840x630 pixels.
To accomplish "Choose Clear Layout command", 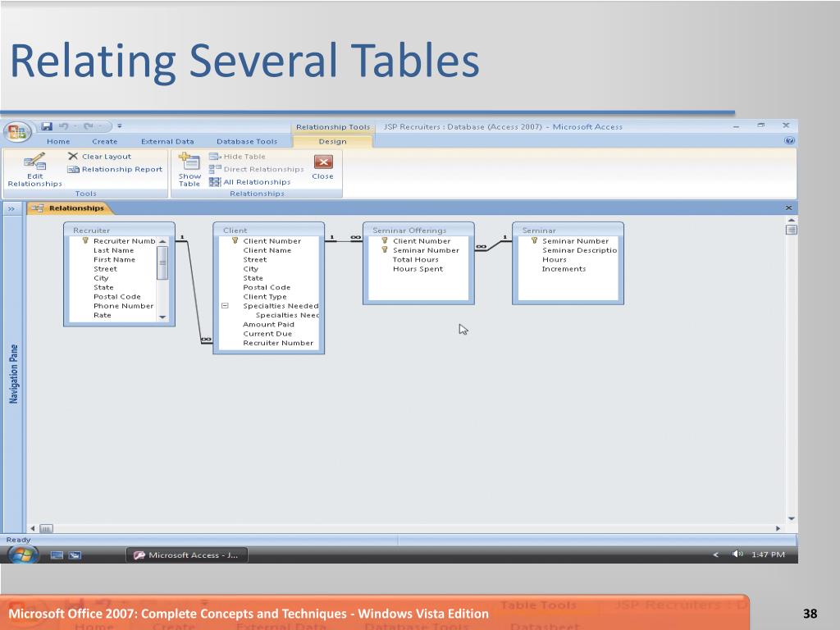I will pyautogui.click(x=99, y=157).
